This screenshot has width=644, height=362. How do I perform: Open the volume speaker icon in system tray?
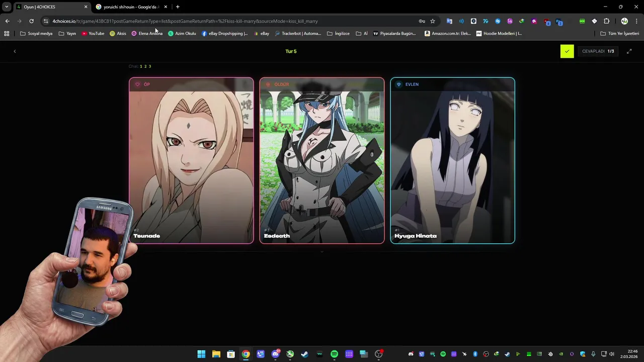[x=612, y=354]
